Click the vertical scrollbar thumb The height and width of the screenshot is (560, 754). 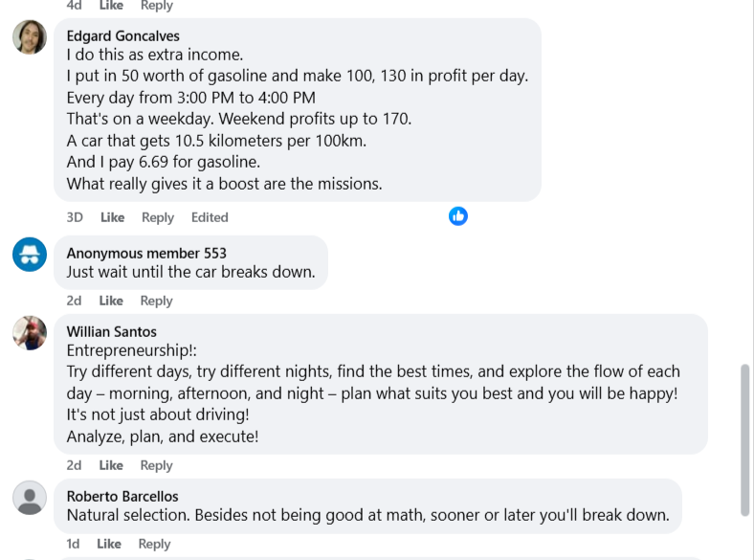pyautogui.click(x=745, y=438)
